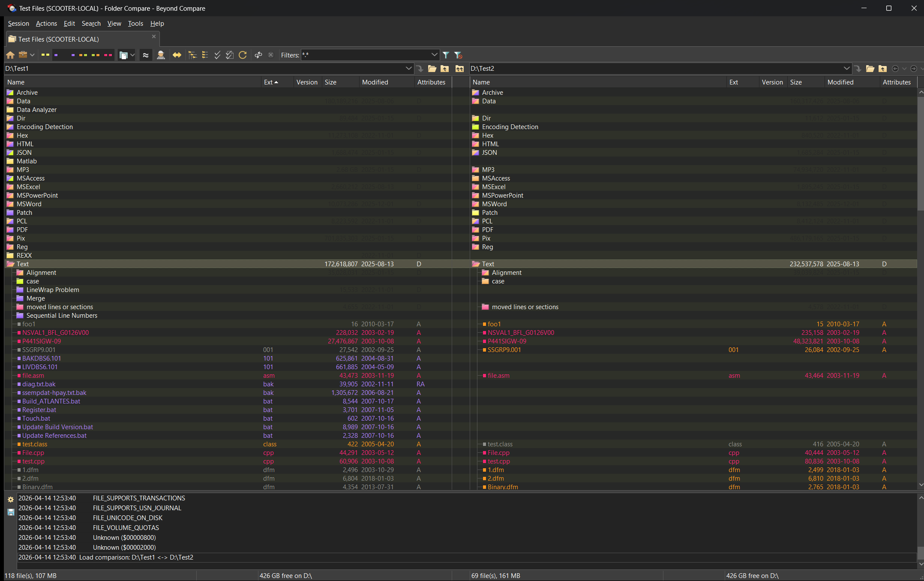The width and height of the screenshot is (924, 581).
Task: Expand all folders icon
Action: point(192,55)
